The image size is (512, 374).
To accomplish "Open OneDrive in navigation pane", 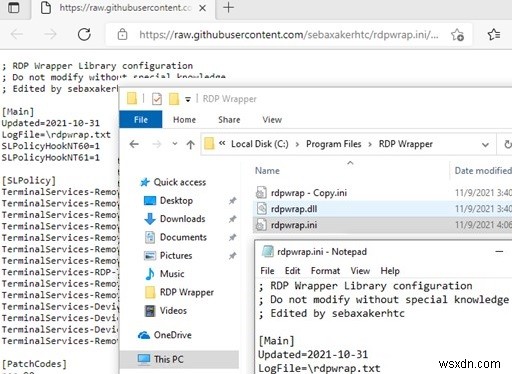I will [172, 335].
